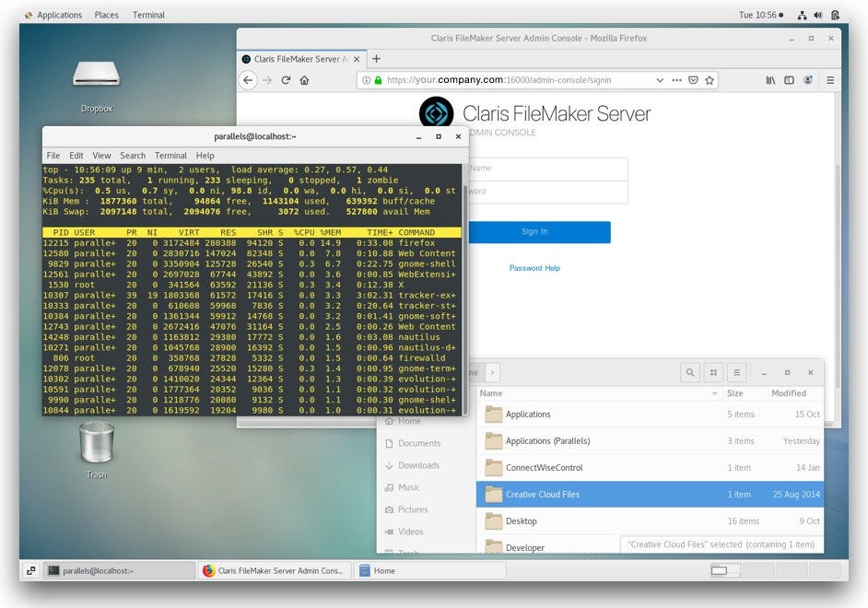
Task: Bookmark this page with star
Action: tap(710, 80)
